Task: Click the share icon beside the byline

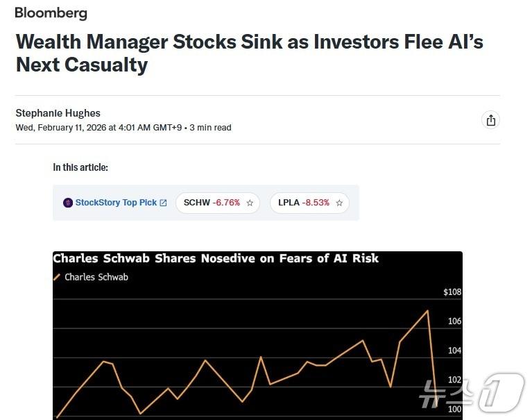Action: [491, 120]
